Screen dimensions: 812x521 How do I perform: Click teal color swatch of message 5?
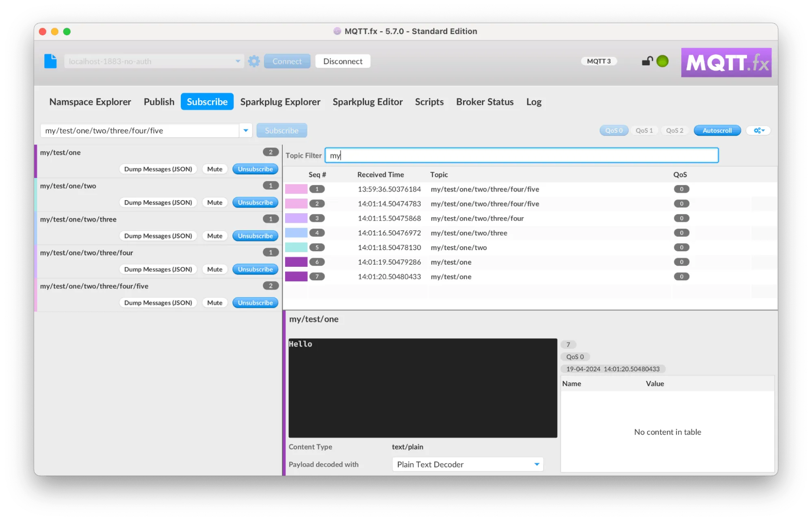coord(296,247)
